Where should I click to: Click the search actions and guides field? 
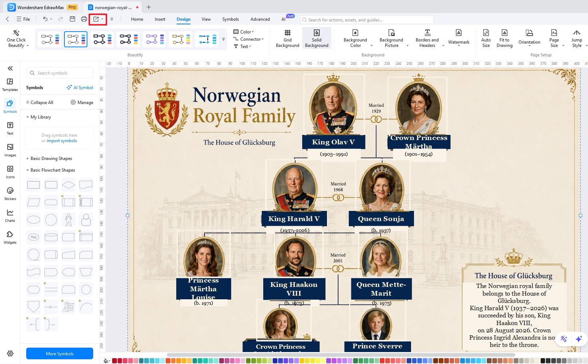click(x=367, y=20)
